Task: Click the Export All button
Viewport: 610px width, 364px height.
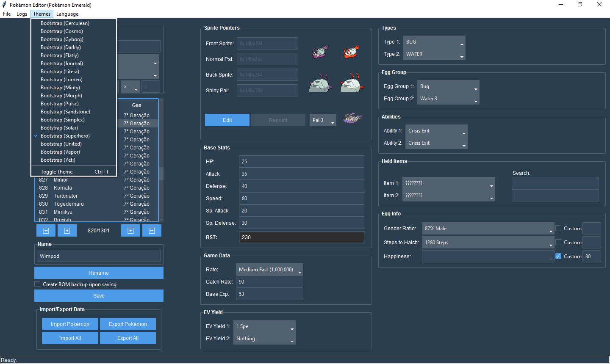Action: pyautogui.click(x=128, y=338)
